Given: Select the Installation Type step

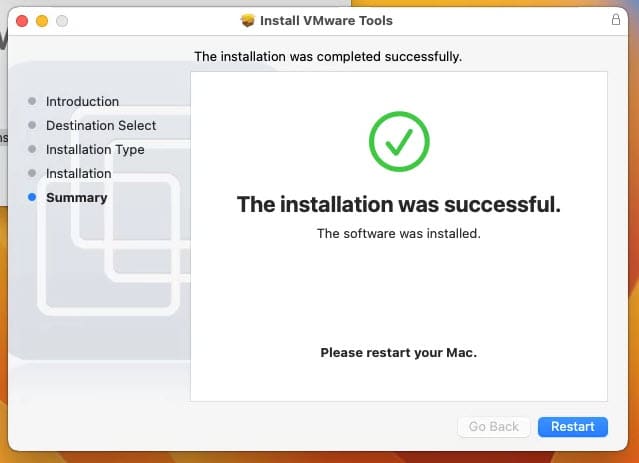Looking at the screenshot, I should click(x=95, y=150).
